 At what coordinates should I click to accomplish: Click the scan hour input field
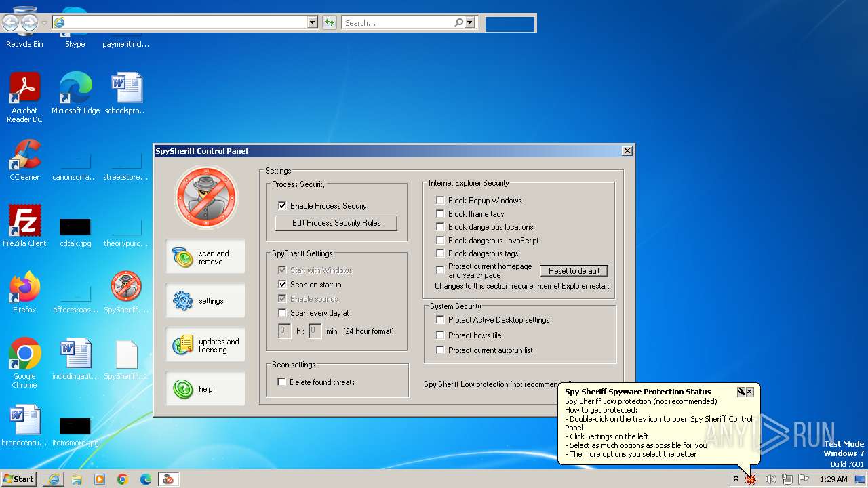(x=285, y=331)
